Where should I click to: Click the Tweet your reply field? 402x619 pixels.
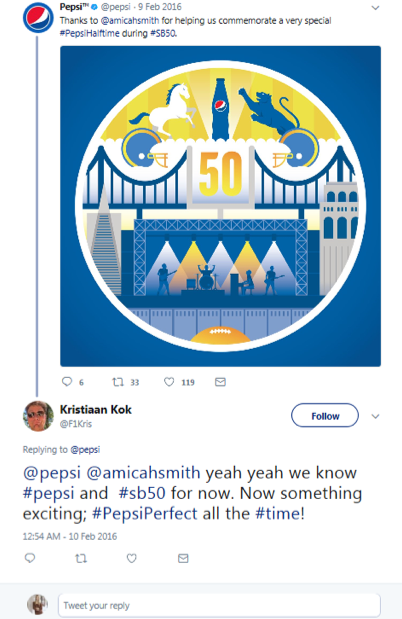pyautogui.click(x=219, y=605)
